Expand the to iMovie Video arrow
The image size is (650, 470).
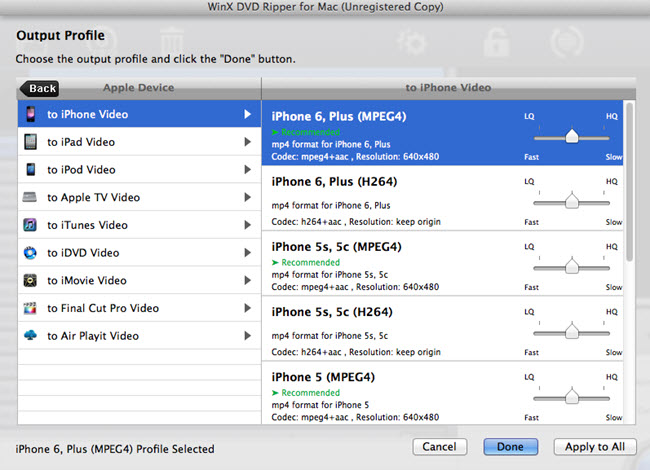point(247,281)
